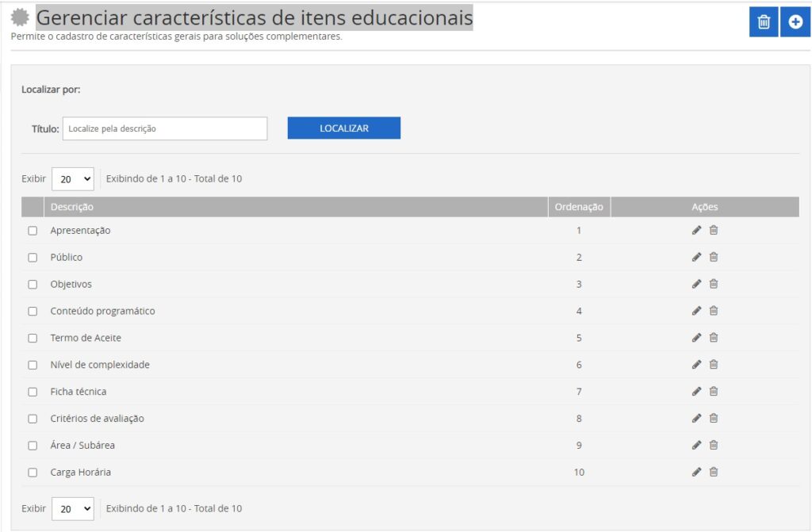Tick the Carga Horária checkbox
This screenshot has width=812, height=532.
(x=33, y=473)
